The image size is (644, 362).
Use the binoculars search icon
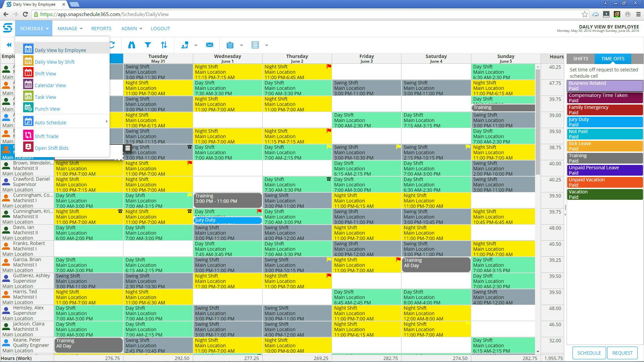click(131, 45)
